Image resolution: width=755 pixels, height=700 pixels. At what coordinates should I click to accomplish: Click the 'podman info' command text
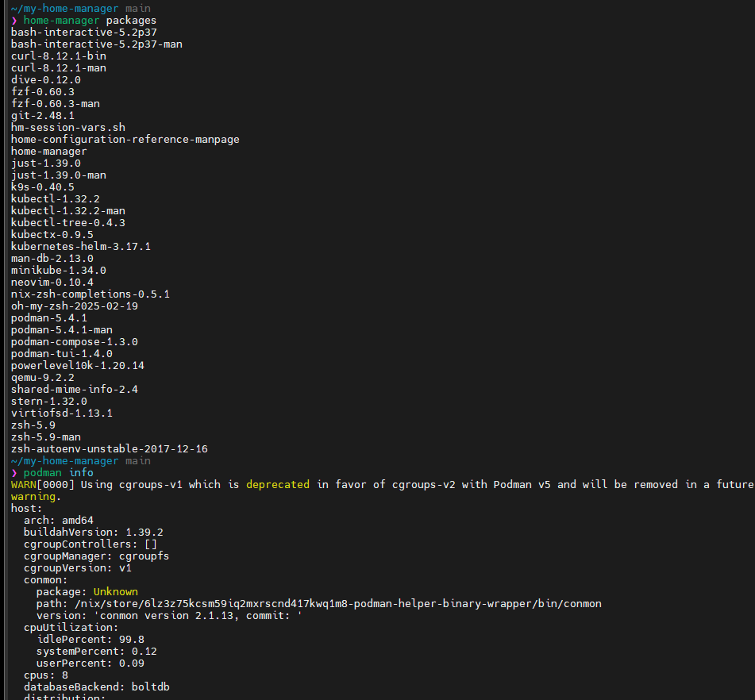click(58, 473)
